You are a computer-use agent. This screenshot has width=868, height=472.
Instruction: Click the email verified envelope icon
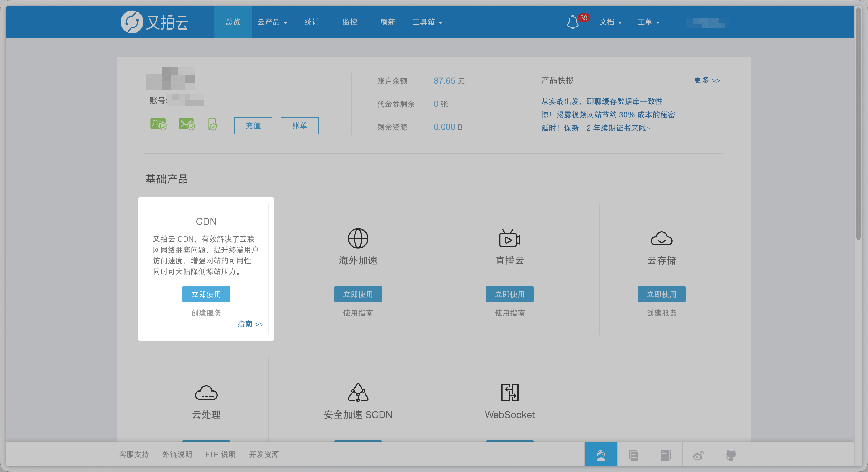186,124
